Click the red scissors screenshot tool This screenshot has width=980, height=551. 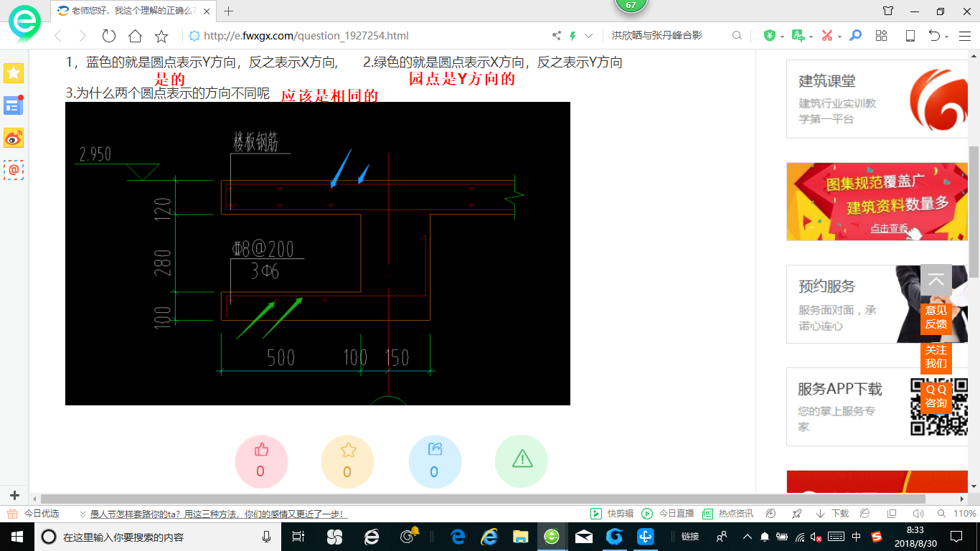(x=826, y=36)
